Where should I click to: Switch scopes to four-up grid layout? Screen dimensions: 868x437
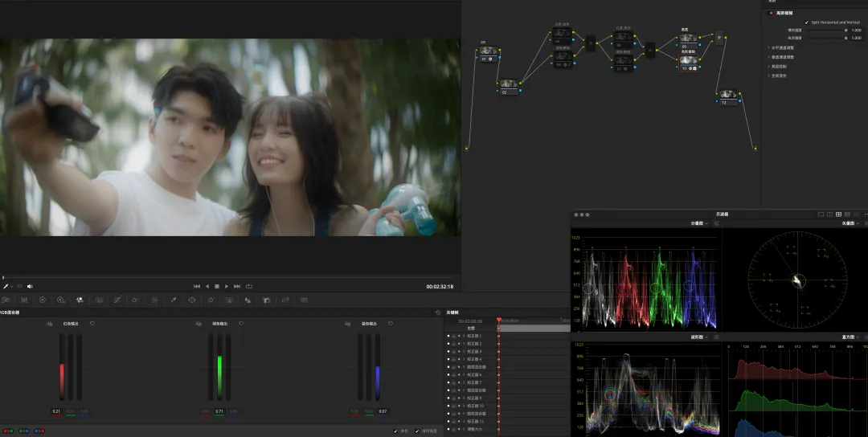838,214
